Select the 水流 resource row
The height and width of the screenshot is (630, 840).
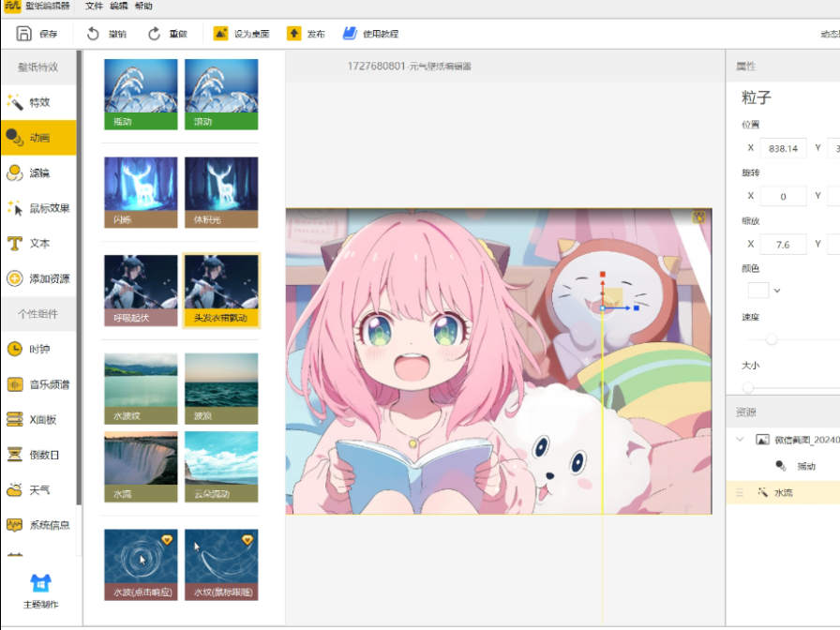tap(783, 492)
